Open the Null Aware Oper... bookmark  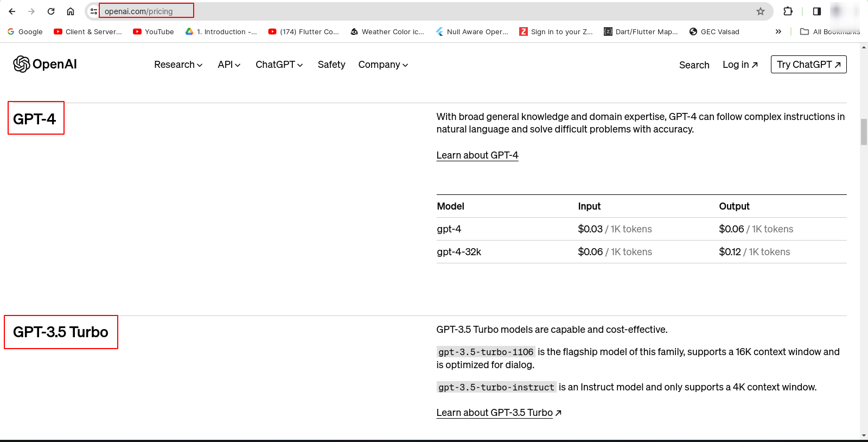(x=472, y=31)
